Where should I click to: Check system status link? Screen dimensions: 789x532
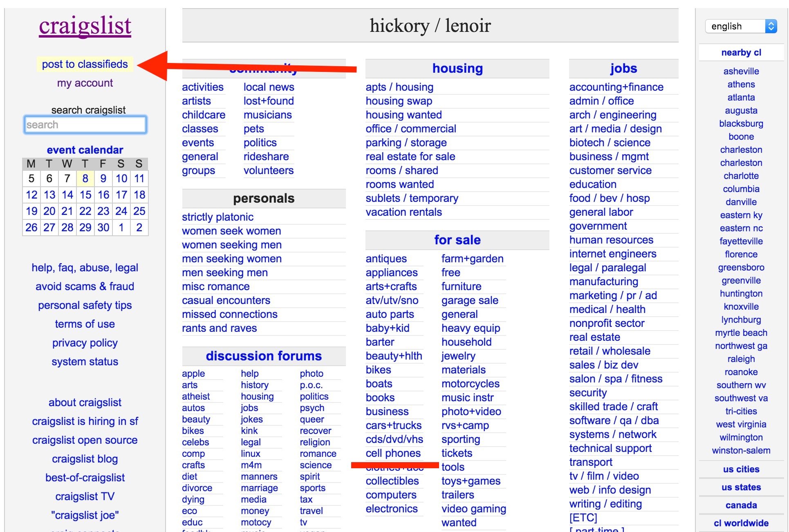click(x=85, y=362)
